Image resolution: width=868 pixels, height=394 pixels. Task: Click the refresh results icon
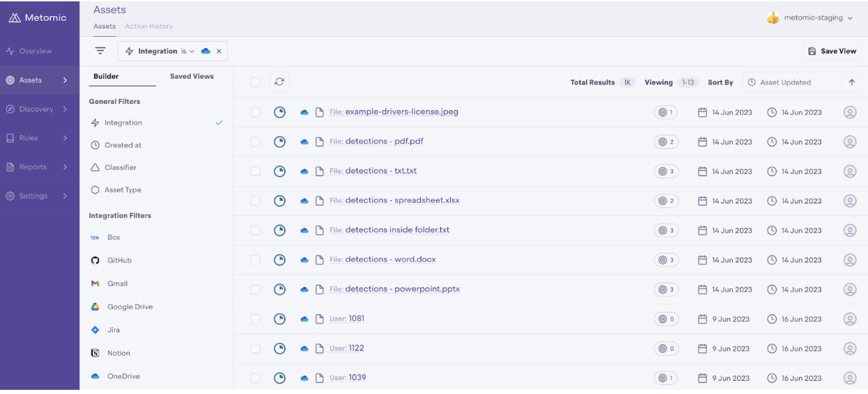pyautogui.click(x=279, y=81)
